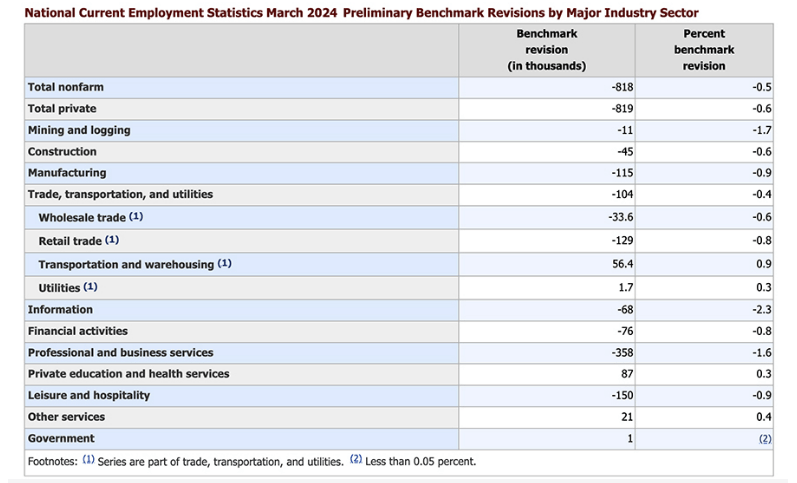Click the 56.4 value for Transportation and warehousing
Image resolution: width=797 pixels, height=483 pixels.
619,265
